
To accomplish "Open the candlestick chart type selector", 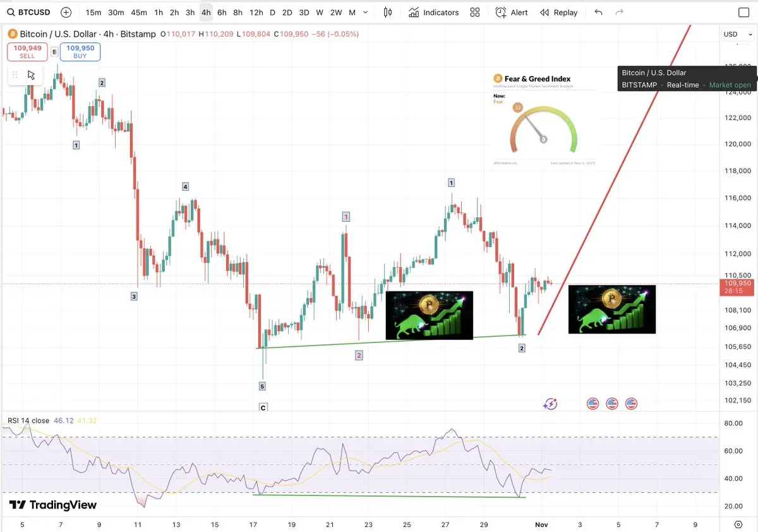I will point(388,12).
